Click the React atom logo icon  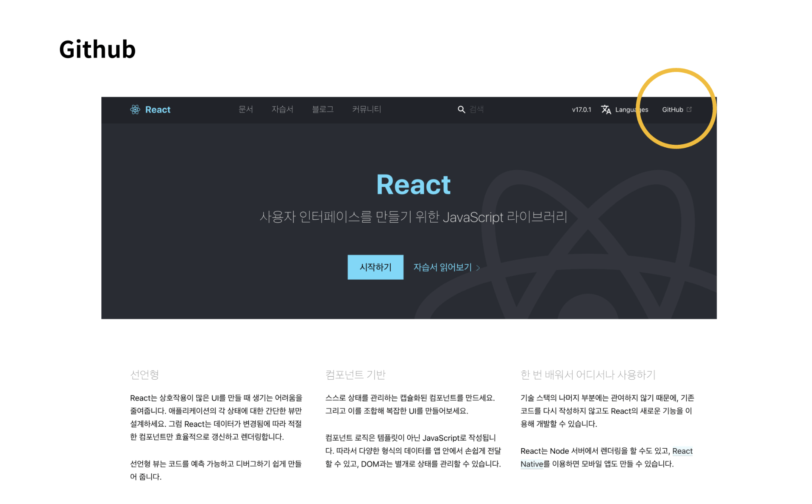[x=135, y=109]
